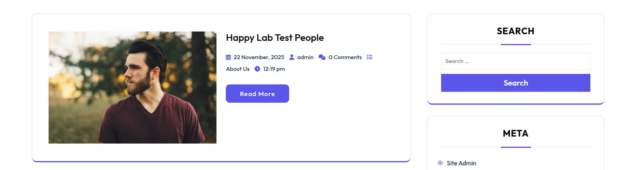
Task: Click the META widget heading
Action: (515, 133)
